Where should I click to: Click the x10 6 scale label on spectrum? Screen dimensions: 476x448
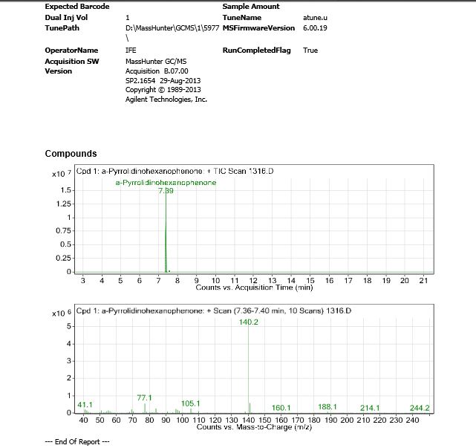point(62,313)
